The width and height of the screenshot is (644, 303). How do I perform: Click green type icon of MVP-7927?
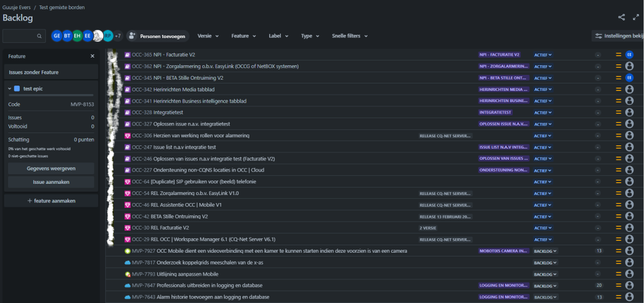128,251
